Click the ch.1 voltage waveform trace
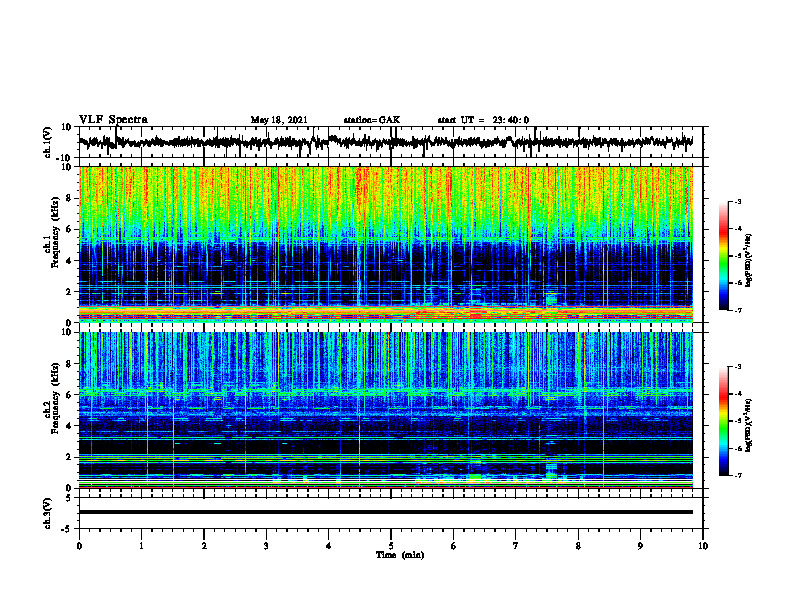The width and height of the screenshot is (792, 612). point(385,142)
